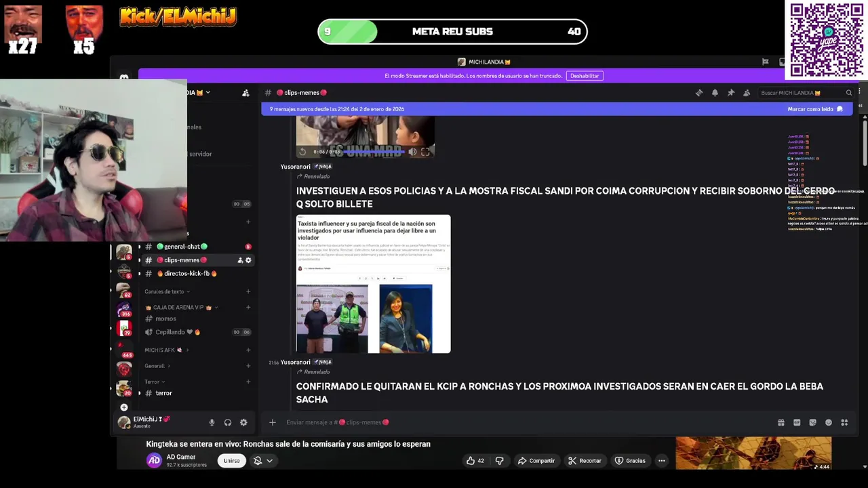This screenshot has height=488, width=868.
Task: Open notification settings bell icon
Action: tap(715, 93)
